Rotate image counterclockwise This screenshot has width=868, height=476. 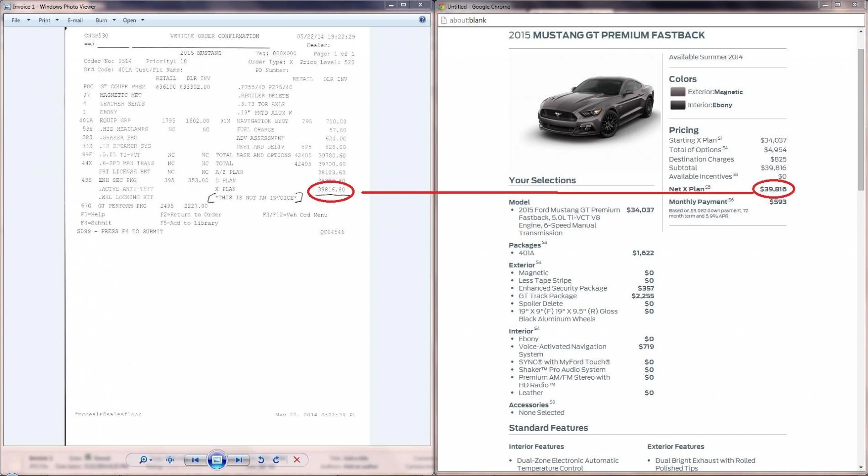[261, 460]
